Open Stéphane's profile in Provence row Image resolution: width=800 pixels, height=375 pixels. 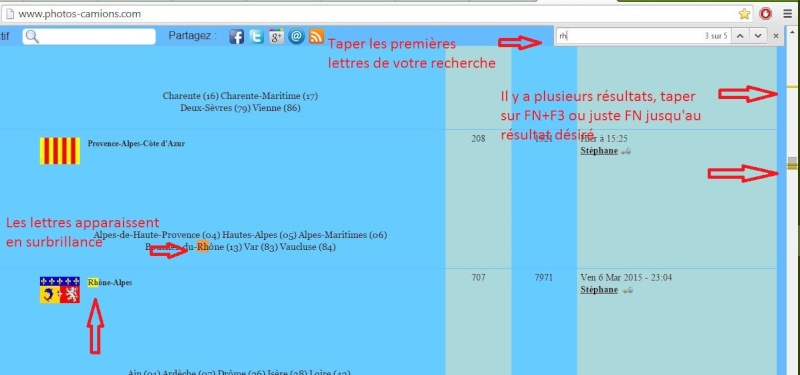point(599,151)
